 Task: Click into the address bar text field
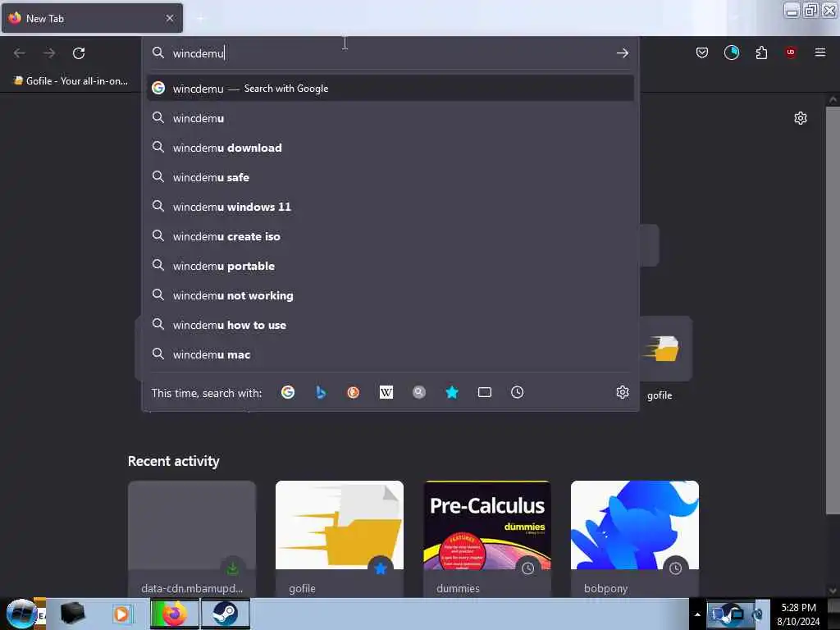[x=391, y=53]
